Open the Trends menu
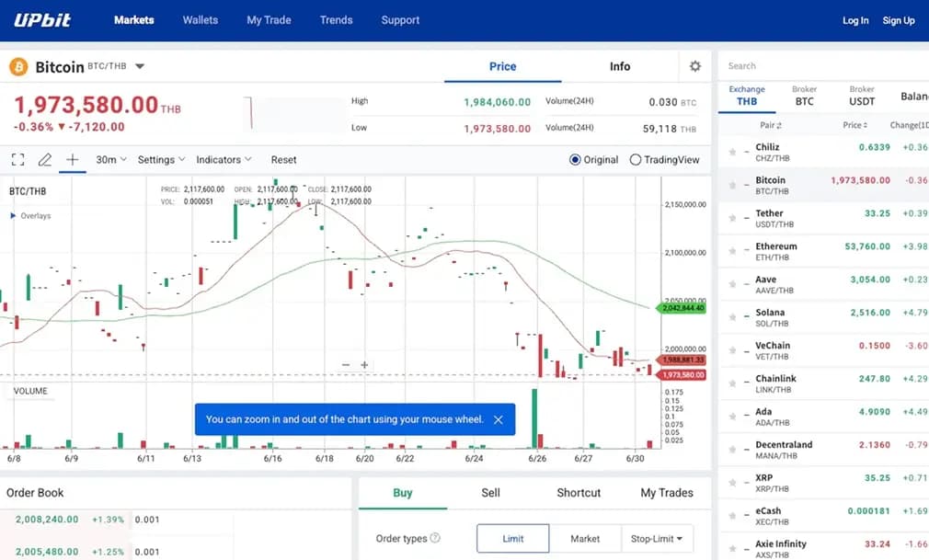Image resolution: width=929 pixels, height=560 pixels. [x=336, y=20]
